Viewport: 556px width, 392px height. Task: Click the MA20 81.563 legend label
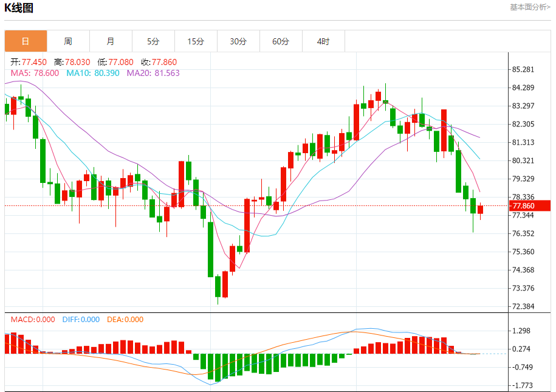[153, 73]
